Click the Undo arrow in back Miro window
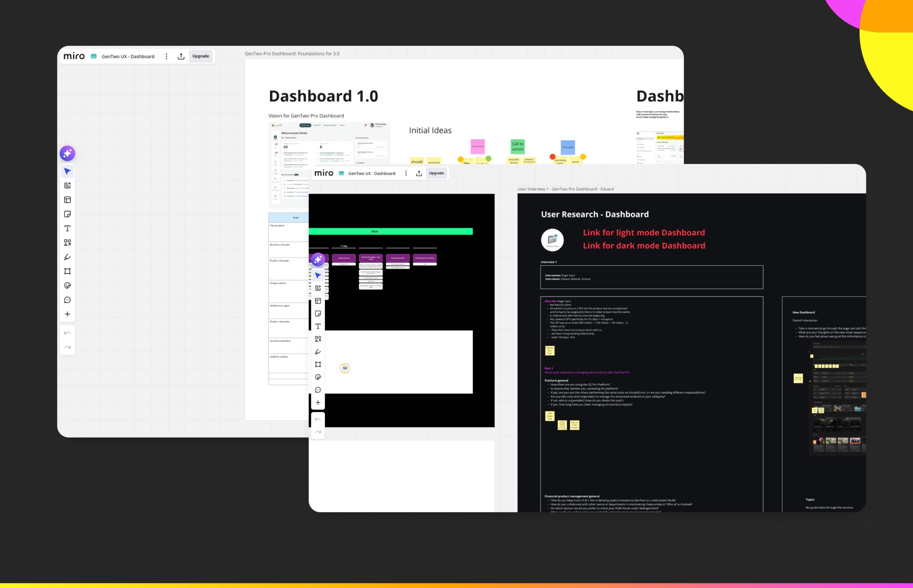913x588 pixels. 67,333
